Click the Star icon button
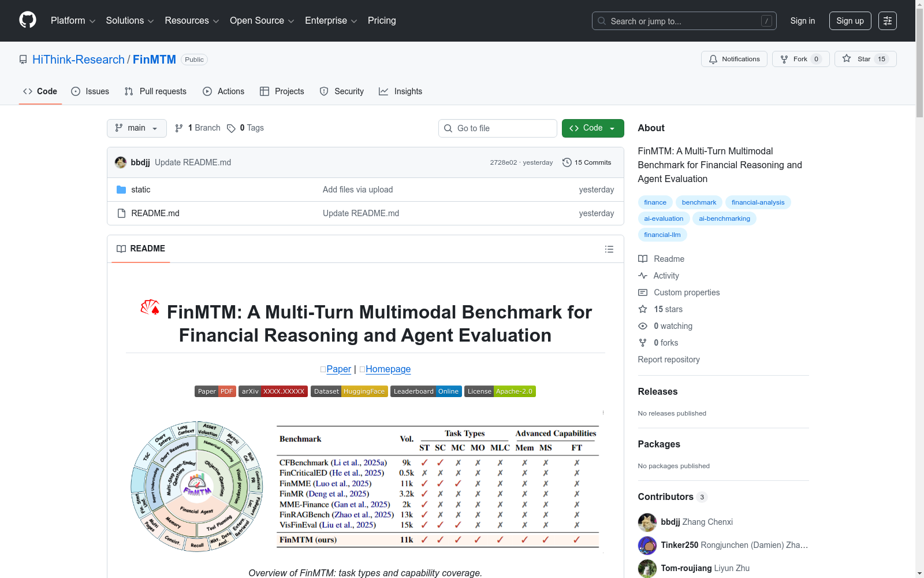 point(865,59)
